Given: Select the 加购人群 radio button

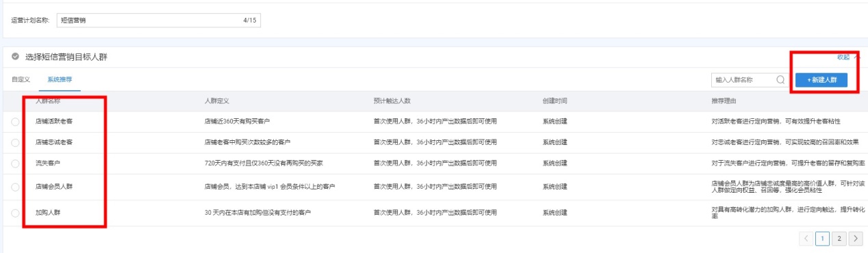Looking at the screenshot, I should pyautogui.click(x=16, y=213).
